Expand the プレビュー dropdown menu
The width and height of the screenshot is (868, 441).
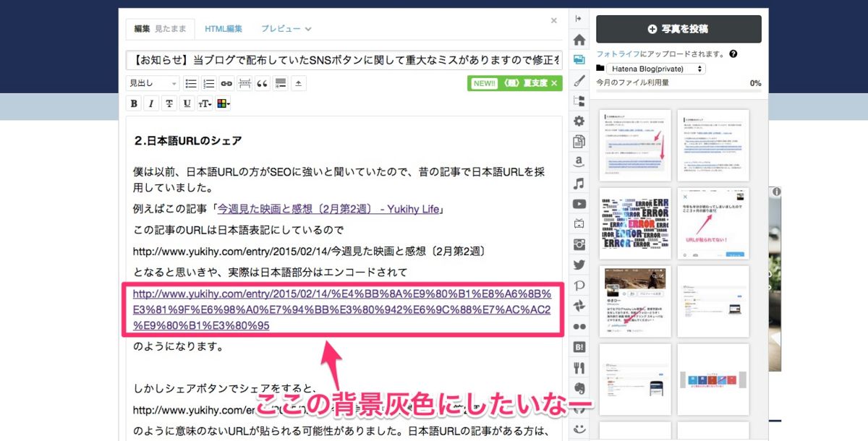tap(286, 29)
